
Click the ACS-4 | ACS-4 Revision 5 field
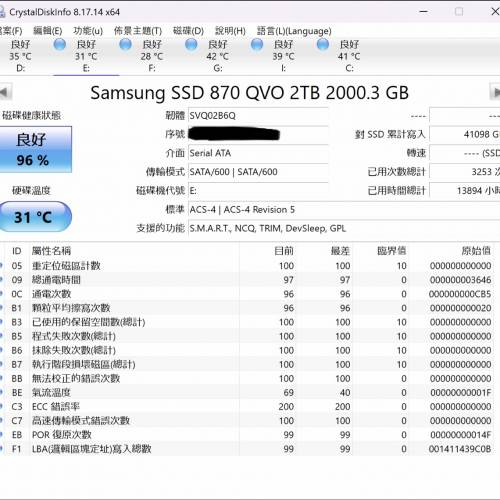[x=344, y=210]
